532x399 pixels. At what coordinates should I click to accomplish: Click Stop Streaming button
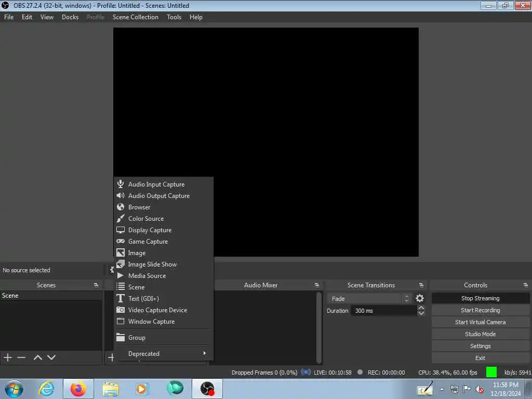[480, 298]
